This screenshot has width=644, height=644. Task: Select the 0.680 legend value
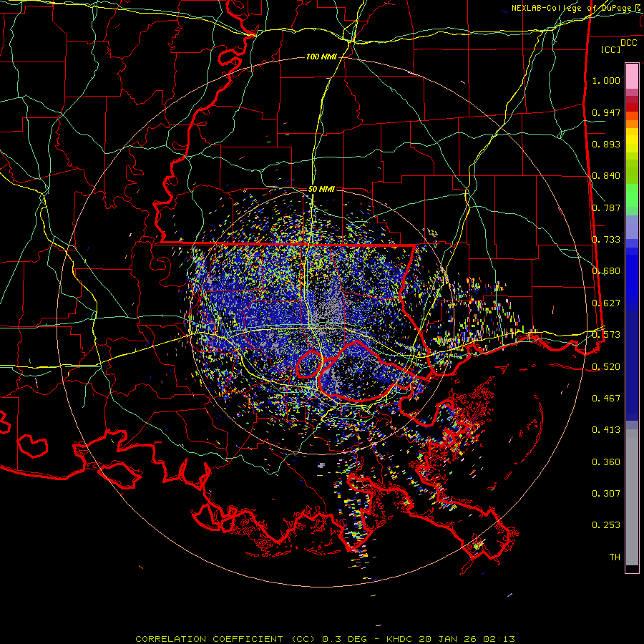[x=606, y=271]
